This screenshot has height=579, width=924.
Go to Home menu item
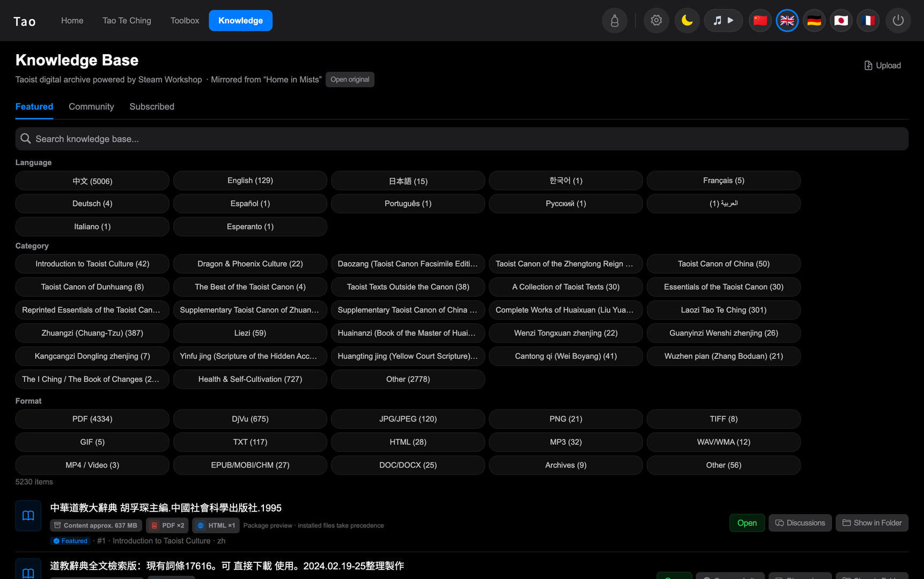pos(72,20)
